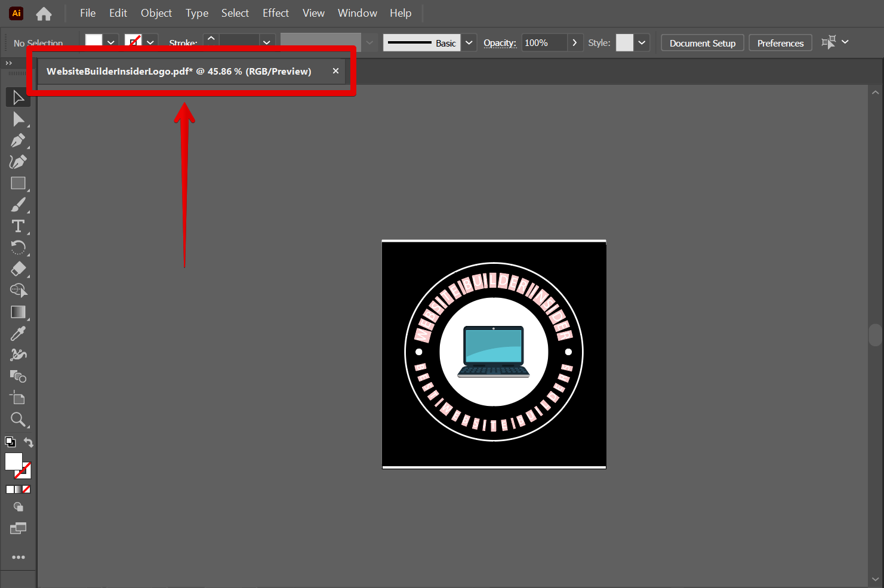884x588 pixels.
Task: Expand the Basic stroke style dropdown
Action: click(469, 42)
